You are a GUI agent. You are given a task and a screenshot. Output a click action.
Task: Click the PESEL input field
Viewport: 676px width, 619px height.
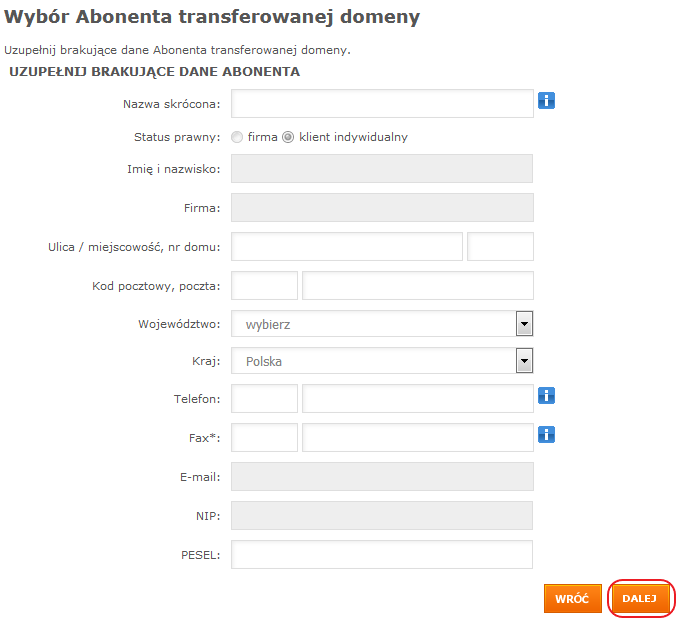382,554
